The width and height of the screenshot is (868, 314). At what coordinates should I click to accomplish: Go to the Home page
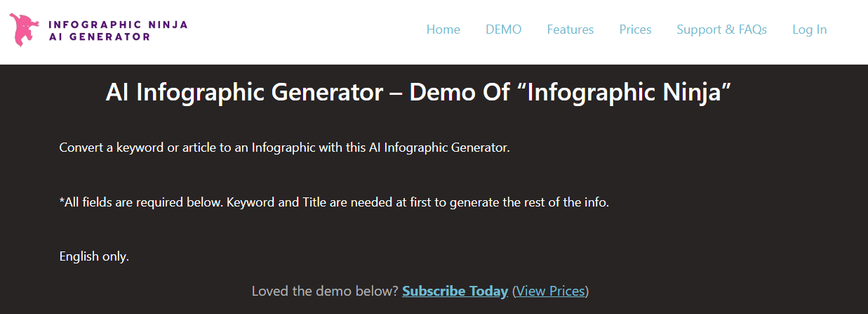pos(443,30)
